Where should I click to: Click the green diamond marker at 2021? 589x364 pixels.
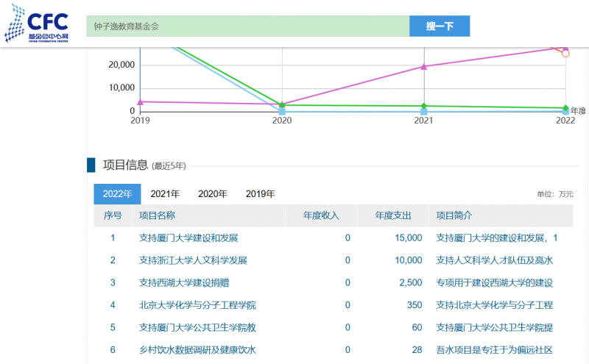point(424,106)
